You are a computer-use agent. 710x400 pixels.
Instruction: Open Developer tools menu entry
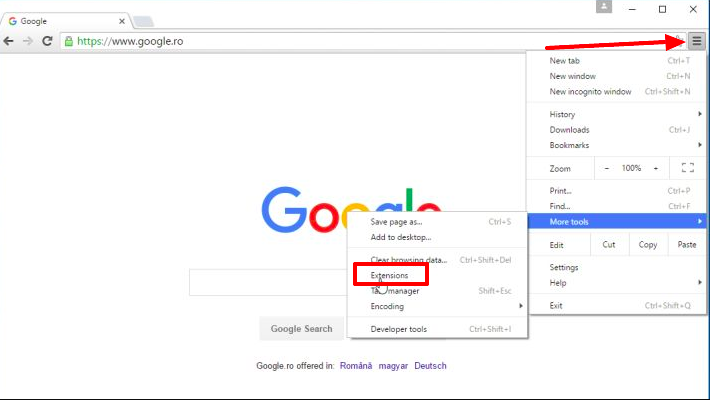click(x=398, y=329)
